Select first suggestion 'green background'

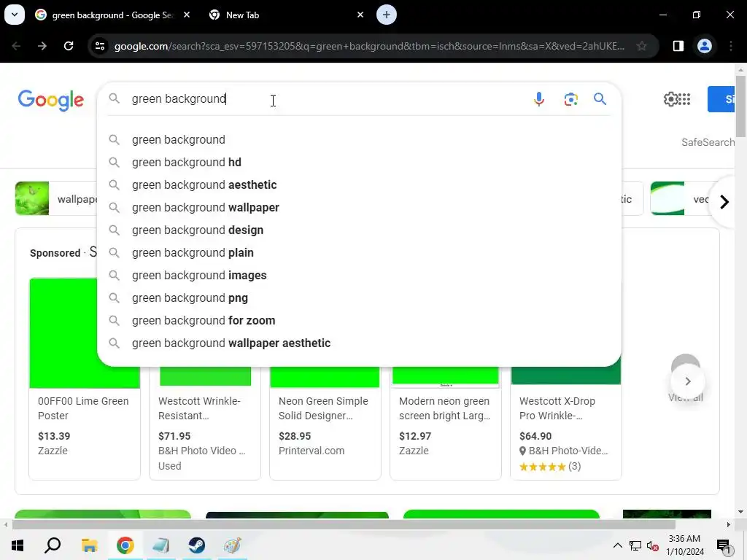pos(359,139)
